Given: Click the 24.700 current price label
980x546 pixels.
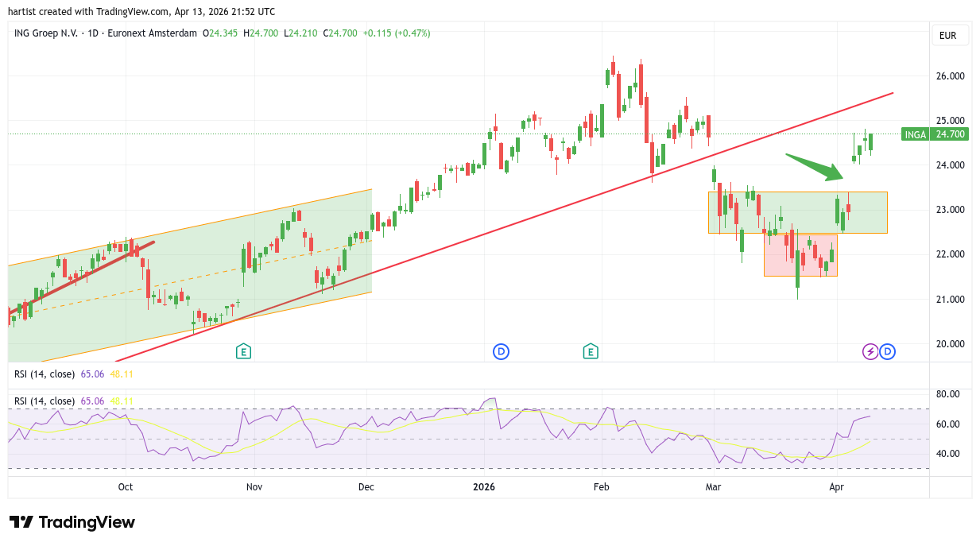Looking at the screenshot, I should pos(951,134).
